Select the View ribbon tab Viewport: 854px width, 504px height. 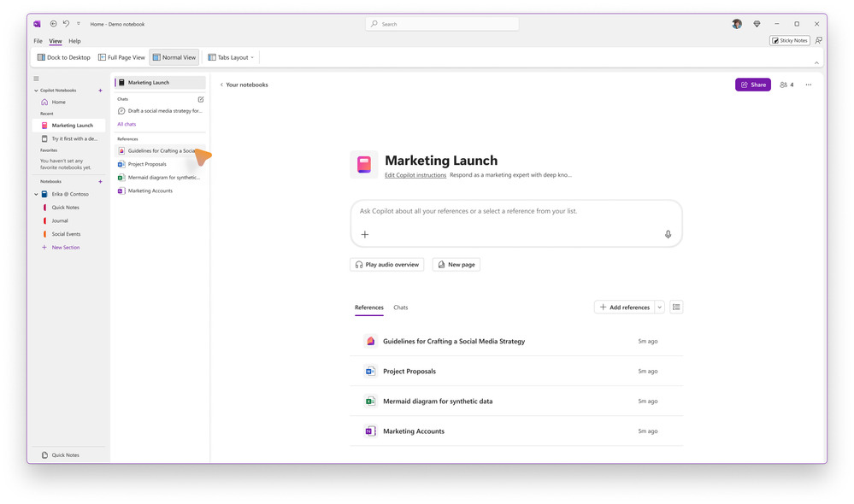(56, 41)
